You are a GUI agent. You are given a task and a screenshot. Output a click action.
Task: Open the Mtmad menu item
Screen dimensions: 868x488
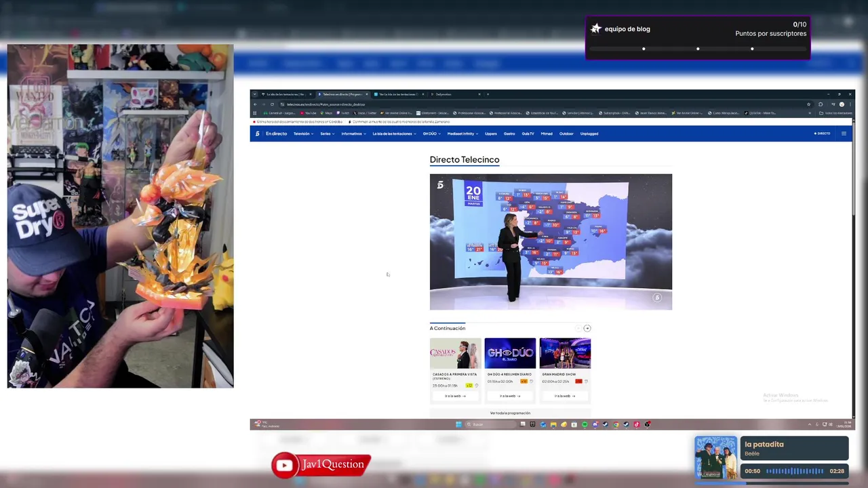click(x=547, y=134)
